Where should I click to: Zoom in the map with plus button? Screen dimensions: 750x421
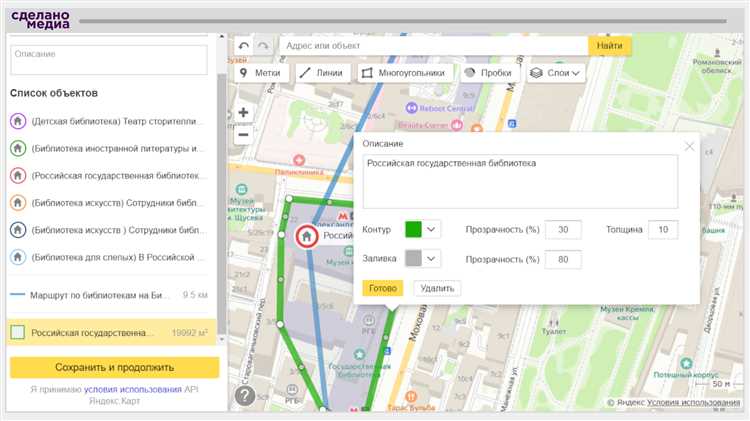tap(243, 113)
